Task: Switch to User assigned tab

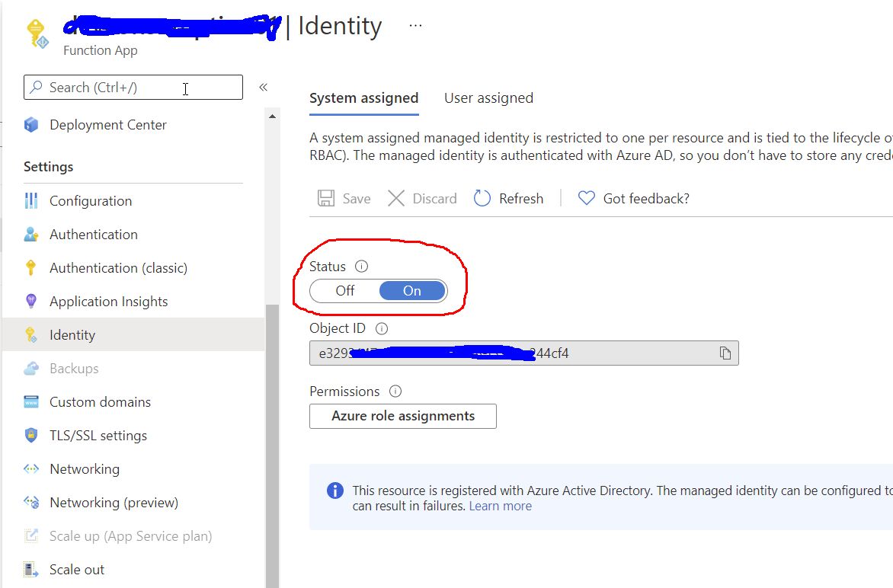Action: pyautogui.click(x=488, y=98)
